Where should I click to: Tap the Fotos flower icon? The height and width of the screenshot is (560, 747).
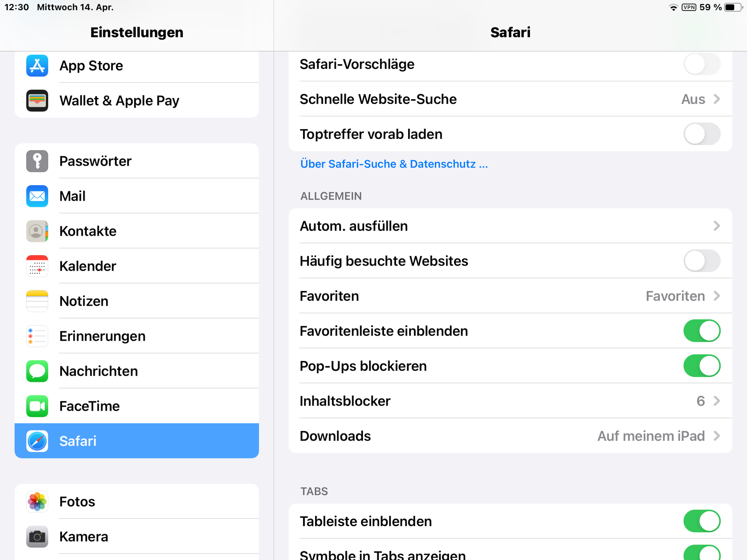37,502
